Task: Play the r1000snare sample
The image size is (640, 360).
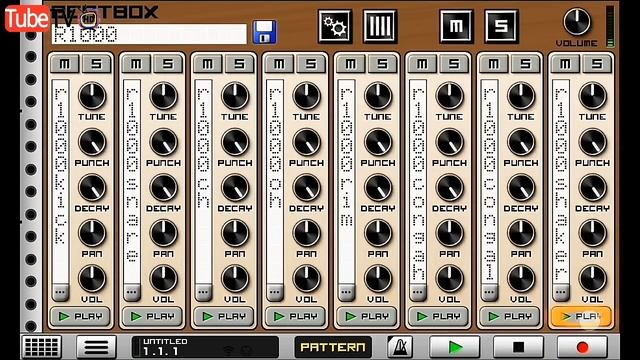Action: 152,316
